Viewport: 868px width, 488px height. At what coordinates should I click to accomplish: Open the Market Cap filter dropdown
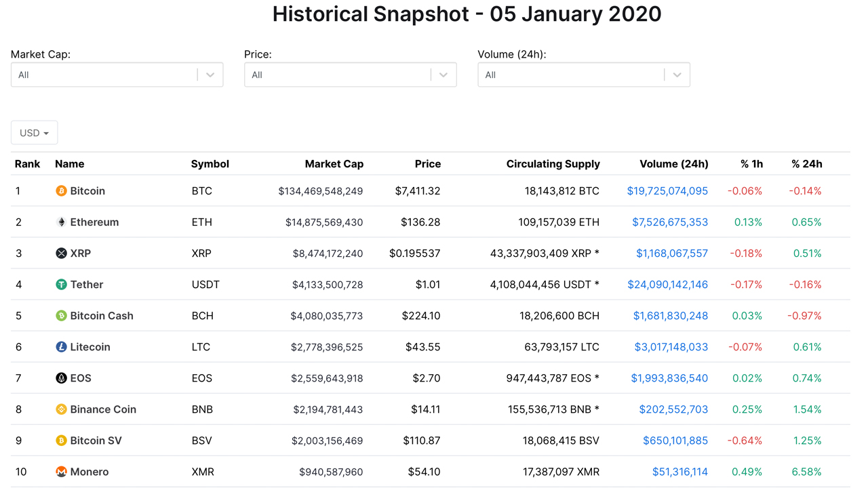tap(117, 75)
